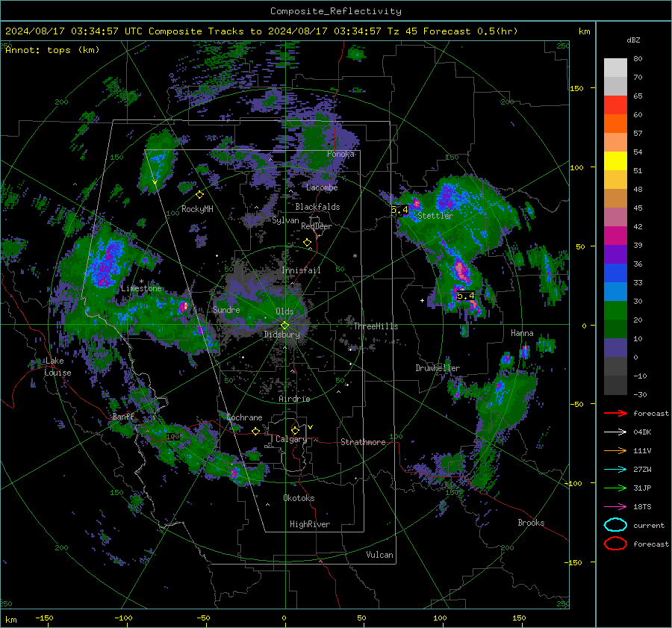Click the 18TS legend text
This screenshot has width=672, height=628.
point(642,507)
